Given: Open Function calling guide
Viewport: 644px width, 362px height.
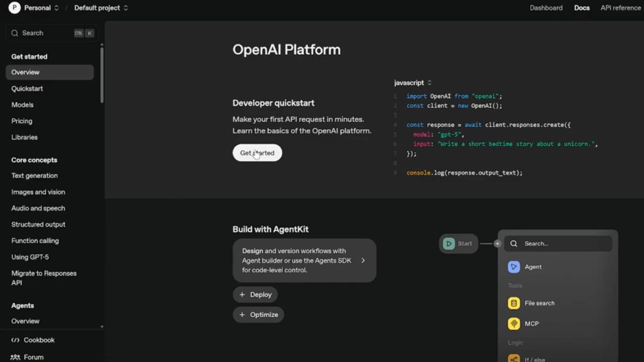Looking at the screenshot, I should 35,241.
